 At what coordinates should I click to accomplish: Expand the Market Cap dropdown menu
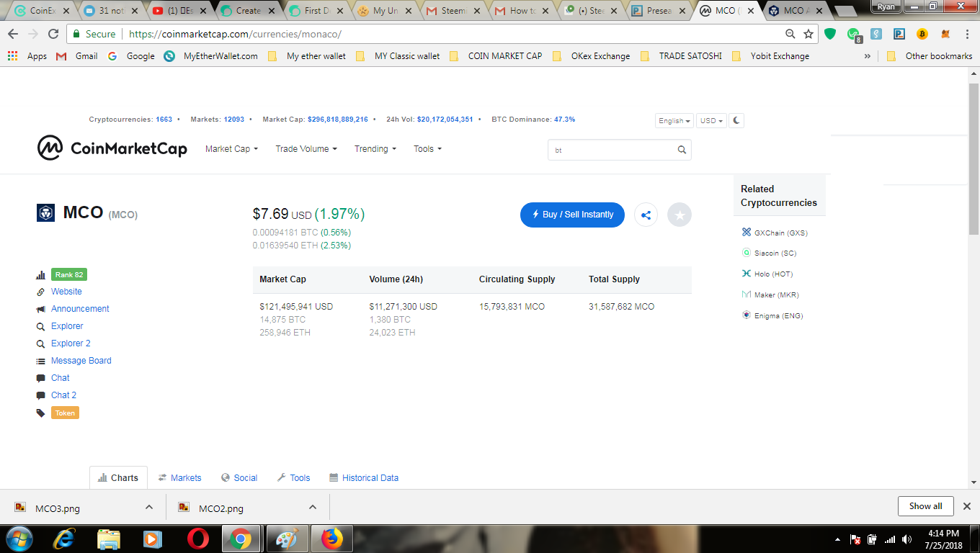231,149
